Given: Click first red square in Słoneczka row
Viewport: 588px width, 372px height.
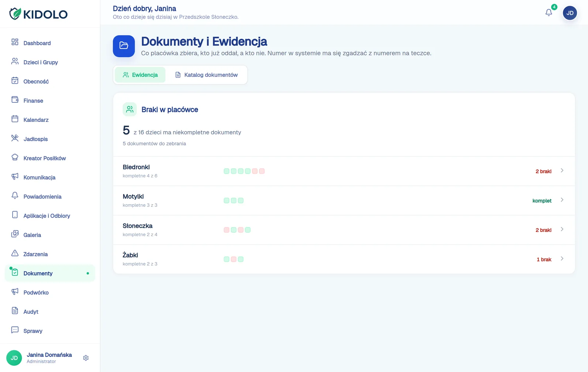Looking at the screenshot, I should point(226,230).
